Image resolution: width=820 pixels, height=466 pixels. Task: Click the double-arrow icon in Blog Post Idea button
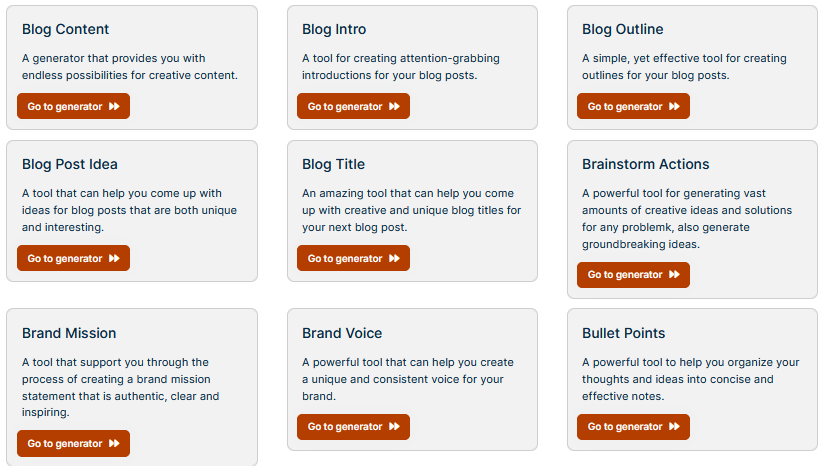114,259
